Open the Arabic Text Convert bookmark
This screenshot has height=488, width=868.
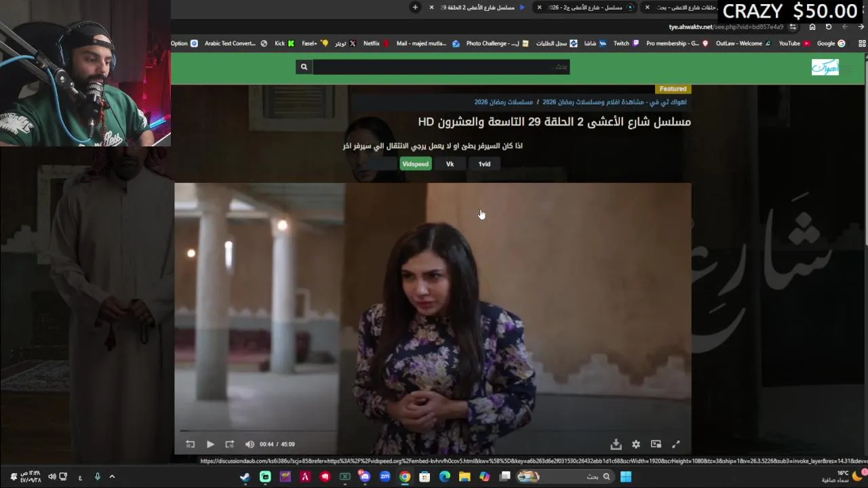coord(235,43)
